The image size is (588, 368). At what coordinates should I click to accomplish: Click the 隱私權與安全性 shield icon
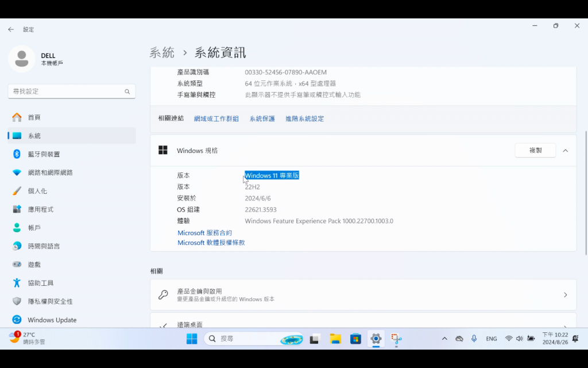point(17,301)
